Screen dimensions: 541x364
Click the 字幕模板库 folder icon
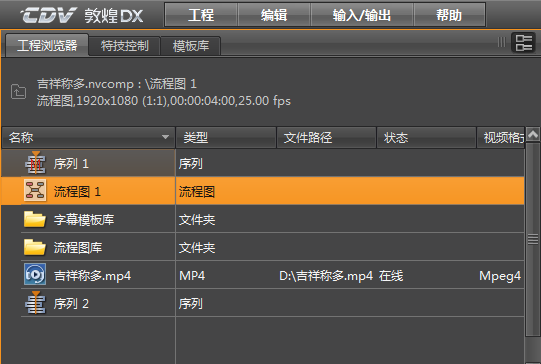35,219
